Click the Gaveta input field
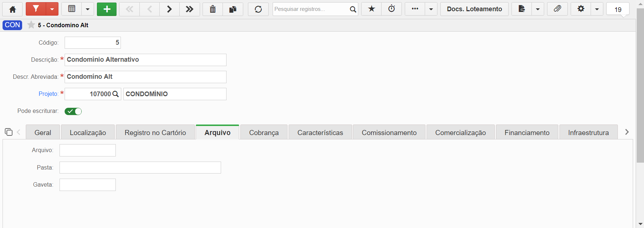 coord(87,185)
